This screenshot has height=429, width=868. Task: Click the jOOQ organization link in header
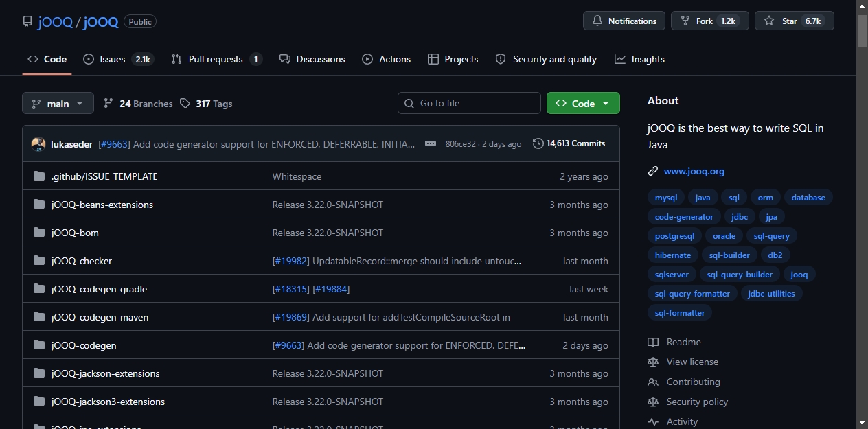coord(56,21)
